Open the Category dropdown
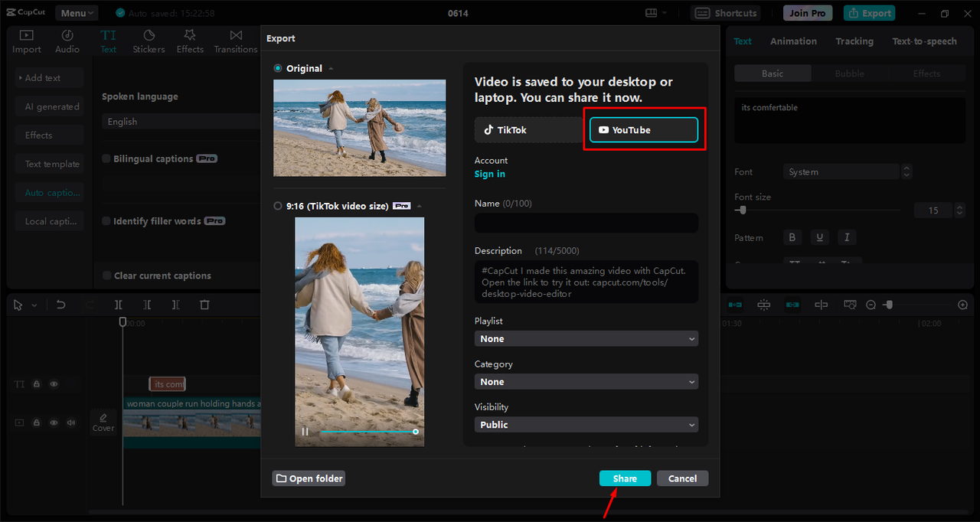 tap(586, 381)
